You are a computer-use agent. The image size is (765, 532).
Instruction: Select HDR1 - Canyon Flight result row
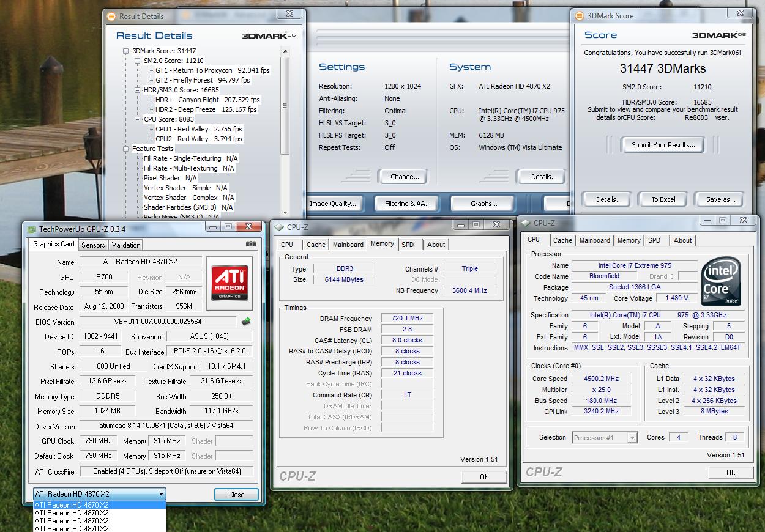pos(207,100)
